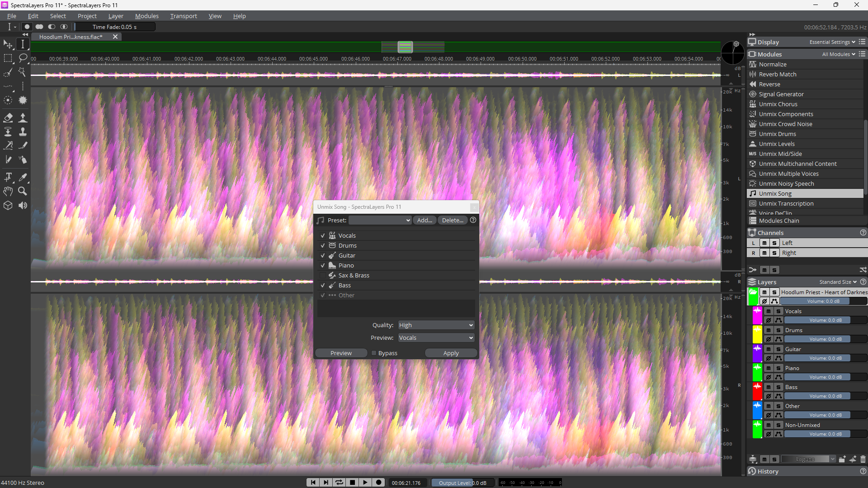Open the Edit menu
The width and height of the screenshot is (868, 488).
(33, 16)
